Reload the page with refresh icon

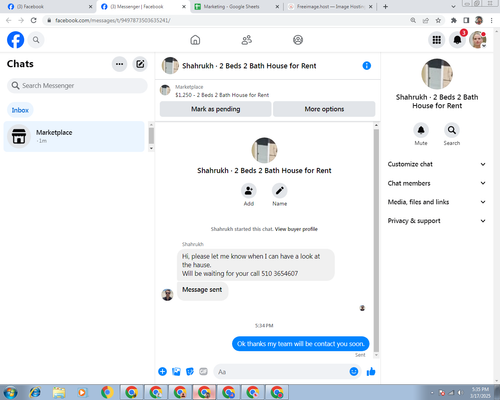click(33, 20)
